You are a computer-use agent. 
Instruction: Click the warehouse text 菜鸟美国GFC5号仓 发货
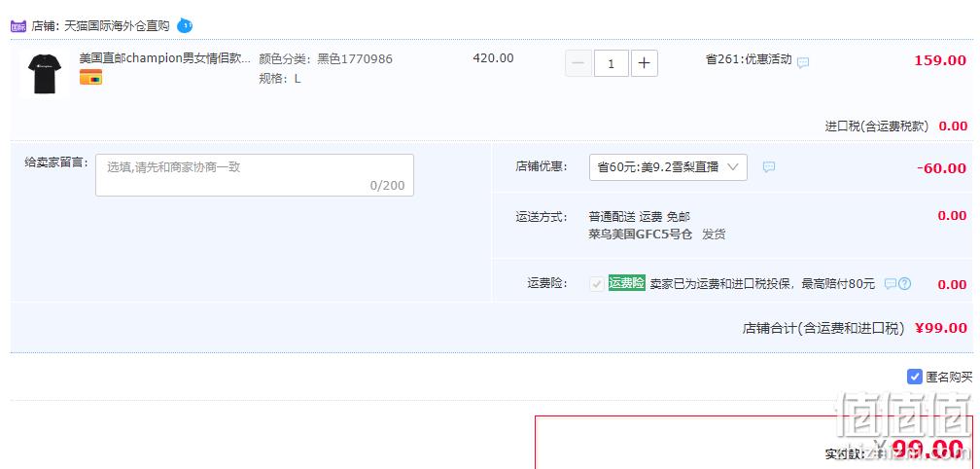coord(657,234)
